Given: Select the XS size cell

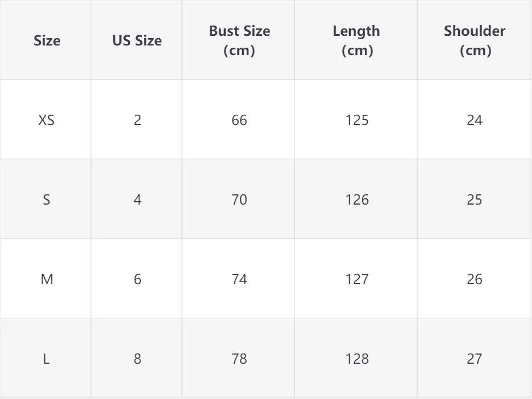Looking at the screenshot, I should (47, 120).
